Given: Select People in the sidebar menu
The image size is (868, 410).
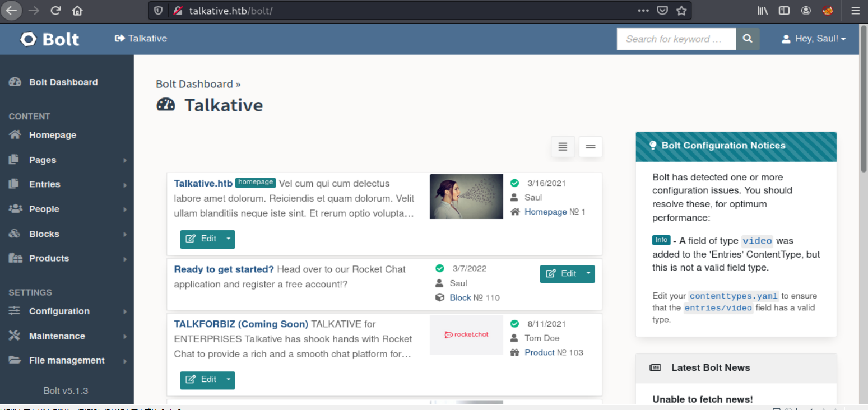Looking at the screenshot, I should pyautogui.click(x=44, y=209).
